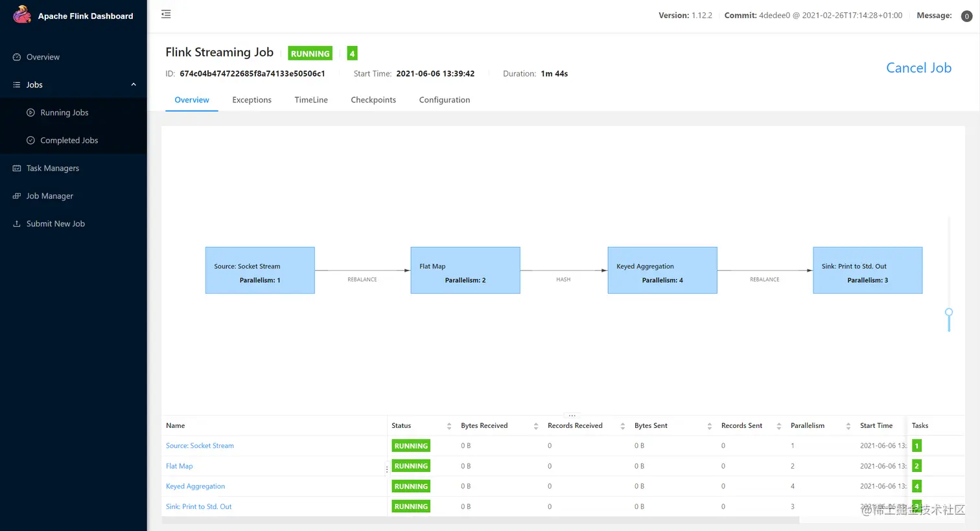This screenshot has width=980, height=531.
Task: Switch to the Configuration tab
Action: (445, 100)
